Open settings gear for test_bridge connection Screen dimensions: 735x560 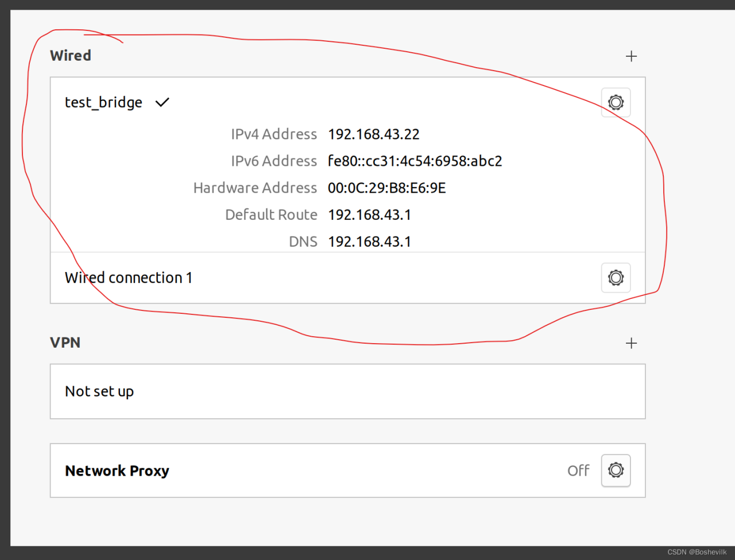[x=616, y=103]
